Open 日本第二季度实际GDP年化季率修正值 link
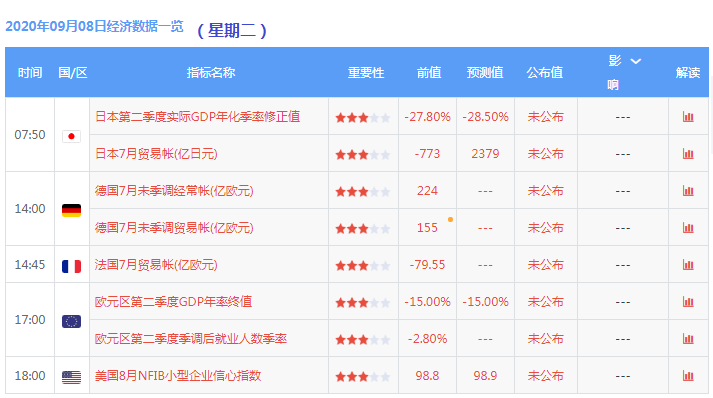 197,117
